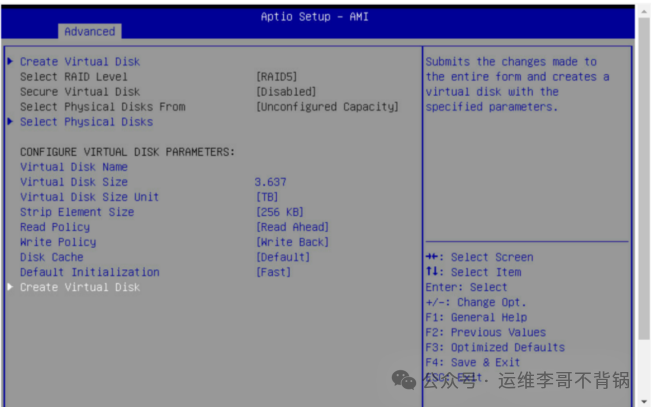The width and height of the screenshot is (651, 407).
Task: Click the scrollbar down arrow
Action: (644, 401)
